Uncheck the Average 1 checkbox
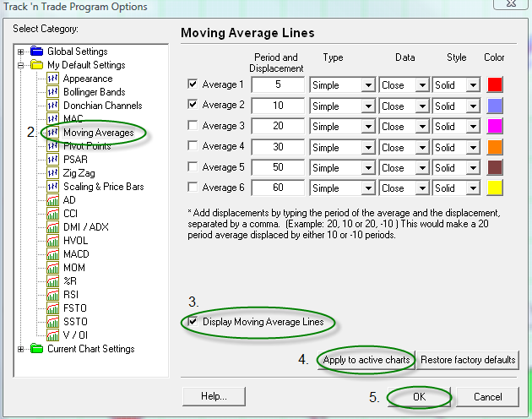The height and width of the screenshot is (419, 532). tap(193, 84)
